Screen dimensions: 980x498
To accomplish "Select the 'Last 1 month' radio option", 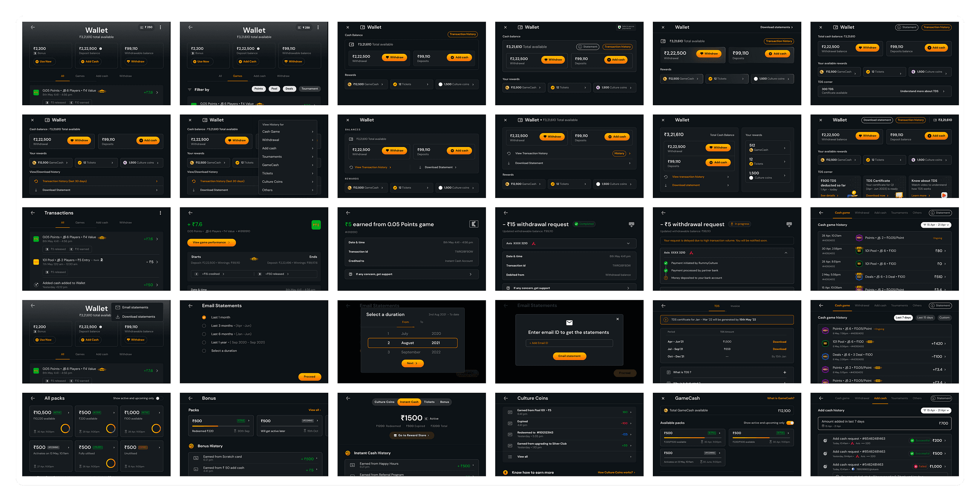I will 204,317.
